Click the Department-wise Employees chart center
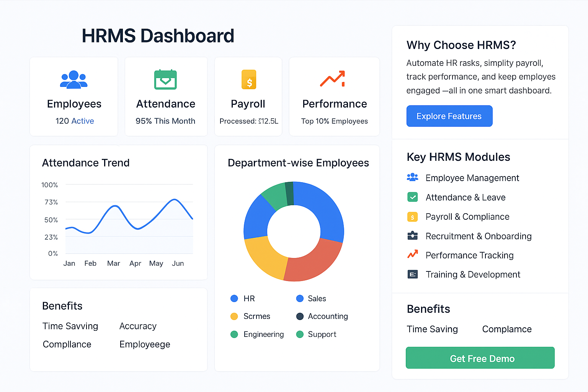This screenshot has height=392, width=588. point(293,232)
